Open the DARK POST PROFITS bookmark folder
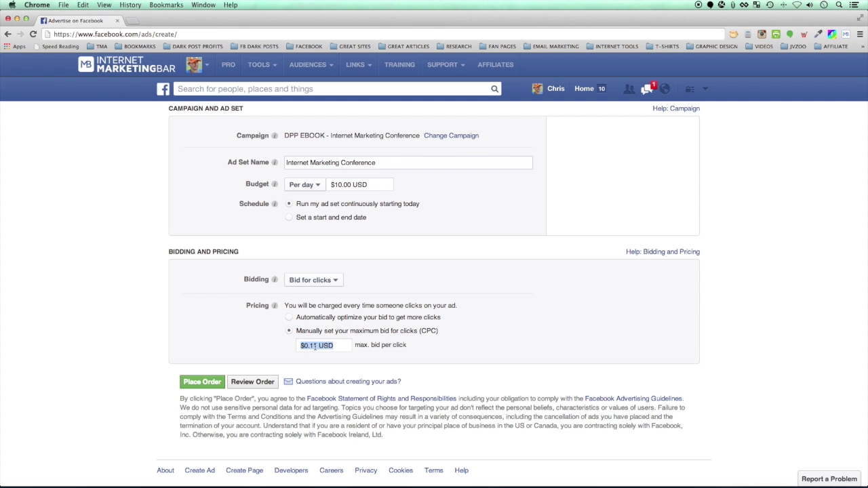This screenshot has width=868, height=488. pyautogui.click(x=193, y=46)
